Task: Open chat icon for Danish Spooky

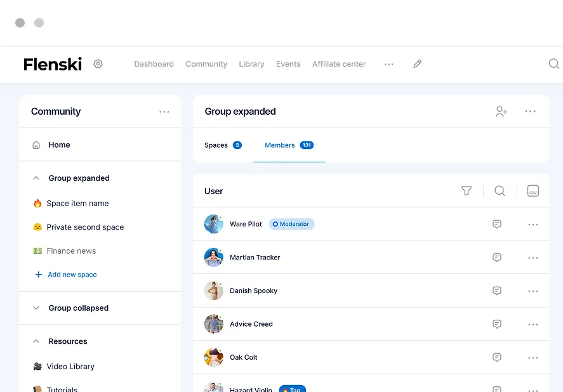Action: (497, 291)
